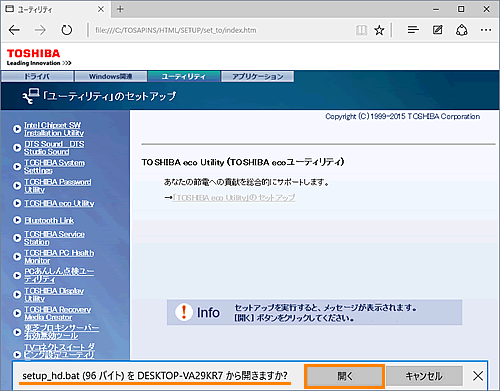This screenshot has width=500, height=391.
Task: Open the More actions ellipsis menu
Action: pyautogui.click(x=486, y=30)
